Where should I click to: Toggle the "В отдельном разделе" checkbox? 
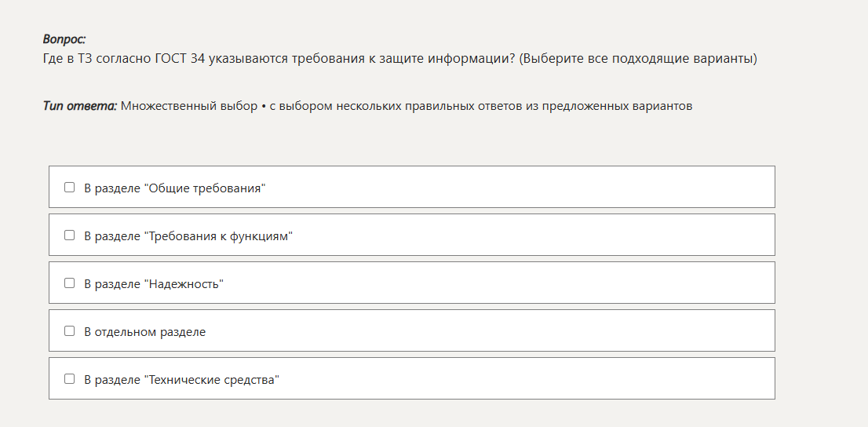tap(70, 331)
